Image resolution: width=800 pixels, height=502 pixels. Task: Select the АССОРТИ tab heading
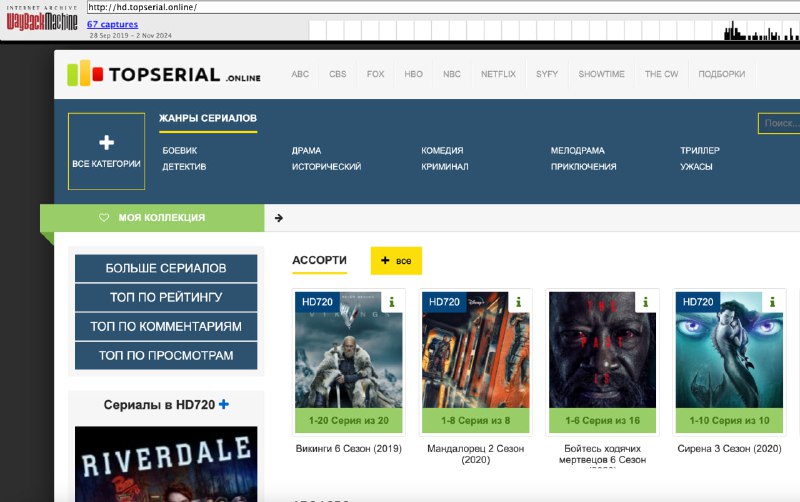(x=319, y=260)
